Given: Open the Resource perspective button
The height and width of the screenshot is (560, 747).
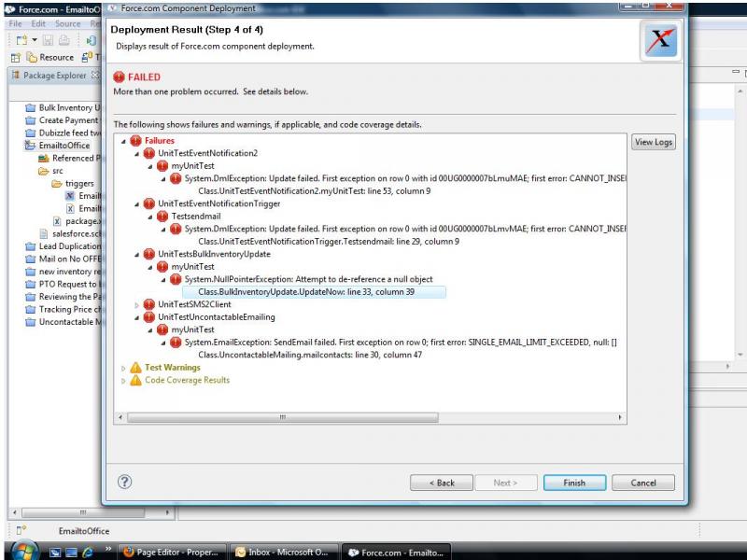Looking at the screenshot, I should click(50, 57).
